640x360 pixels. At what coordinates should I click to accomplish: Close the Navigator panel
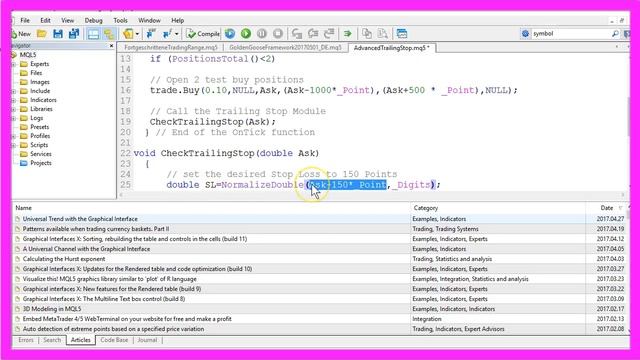[x=111, y=46]
